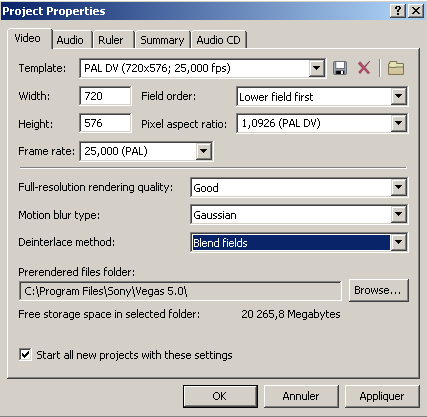Click the Browse... button
427x417 pixels.
378,290
